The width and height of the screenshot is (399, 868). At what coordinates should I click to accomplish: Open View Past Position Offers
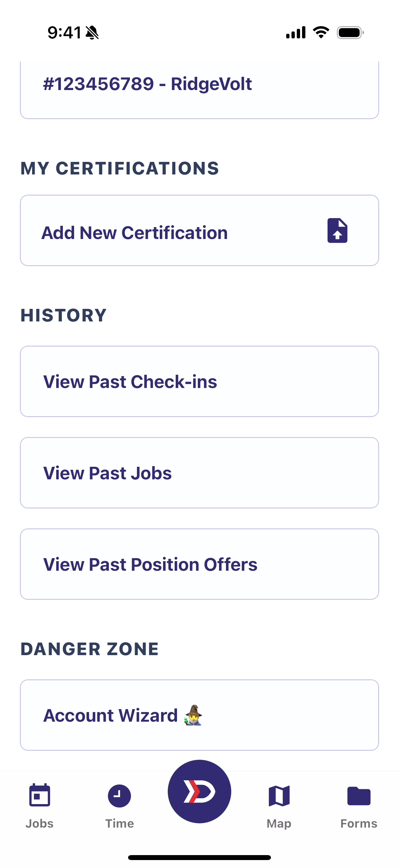199,564
